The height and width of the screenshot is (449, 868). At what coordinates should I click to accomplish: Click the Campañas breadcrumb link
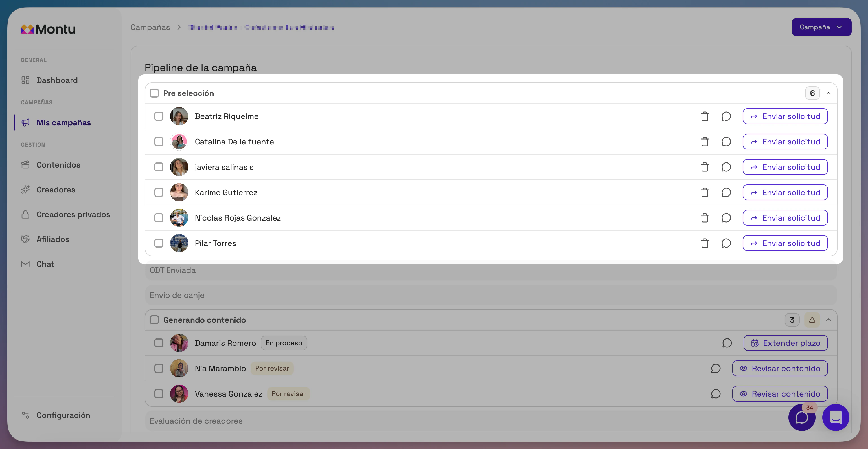pyautogui.click(x=150, y=27)
